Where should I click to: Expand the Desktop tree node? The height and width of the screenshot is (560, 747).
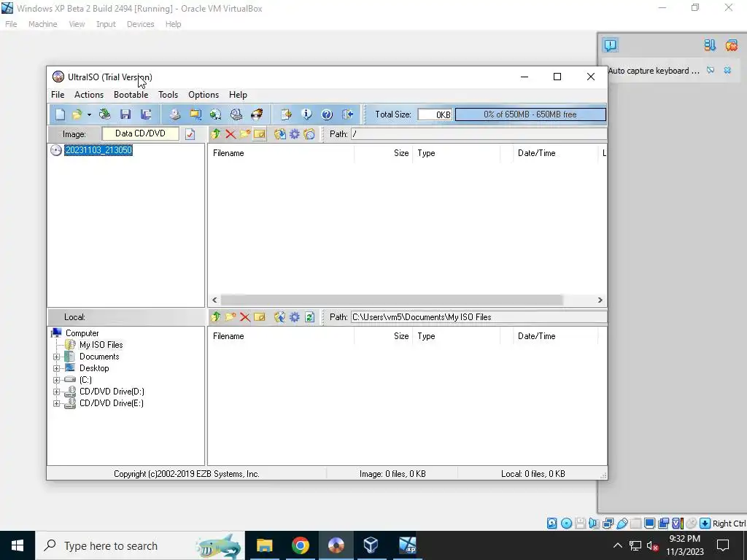tap(56, 368)
